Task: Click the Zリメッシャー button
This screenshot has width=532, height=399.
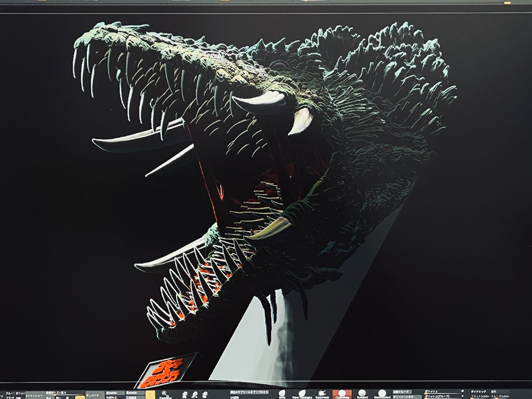Action: (36, 395)
